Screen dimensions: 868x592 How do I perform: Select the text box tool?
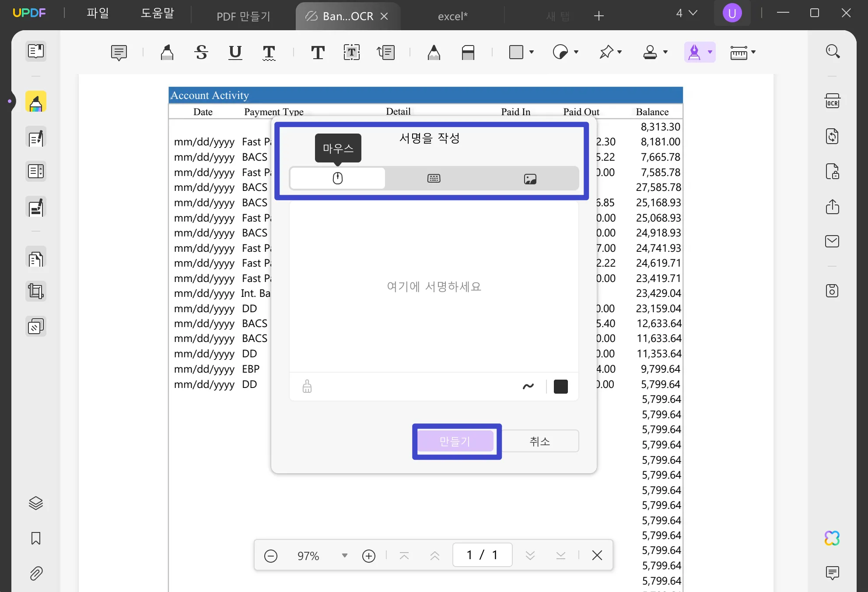(x=352, y=53)
